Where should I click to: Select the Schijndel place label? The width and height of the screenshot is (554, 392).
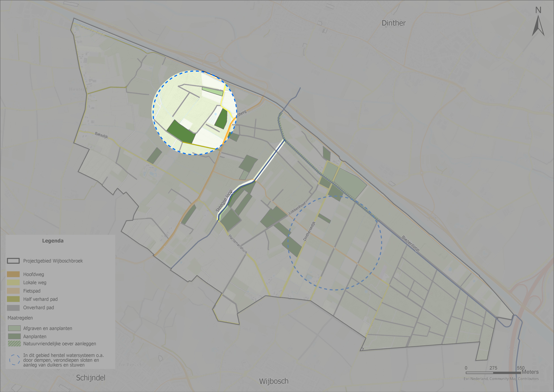click(91, 378)
